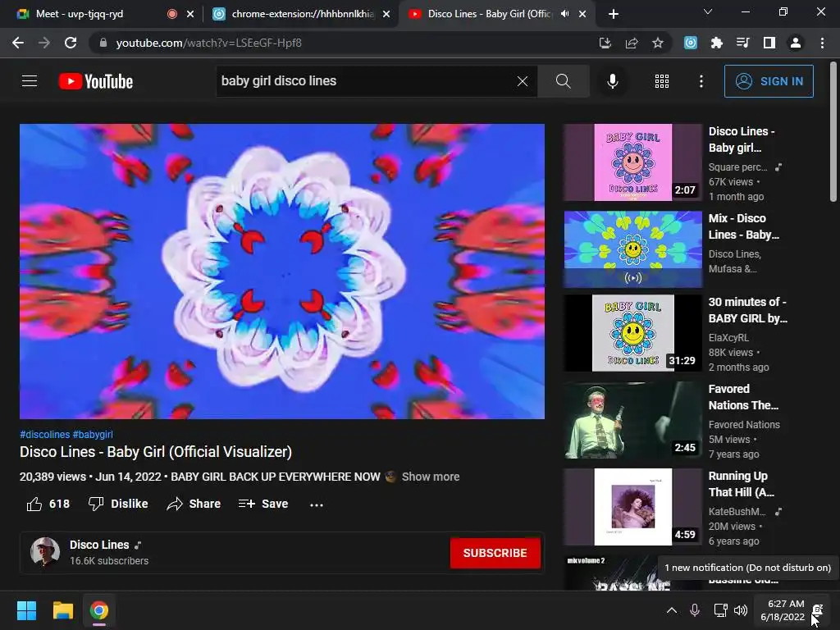
Task: Bookmark this page with the star
Action: 658,43
